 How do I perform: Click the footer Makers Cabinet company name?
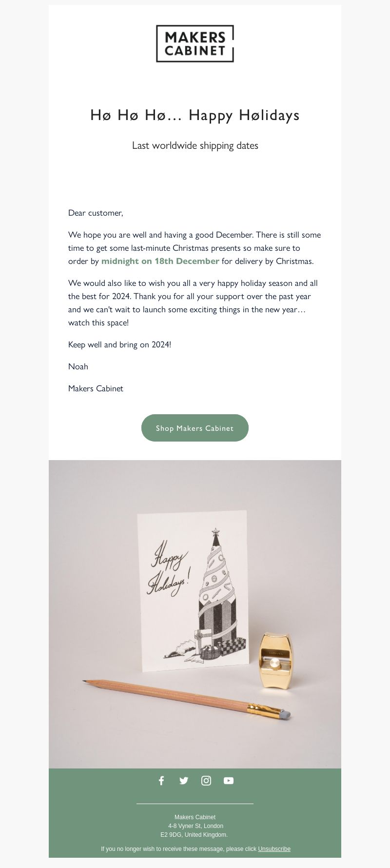[195, 817]
